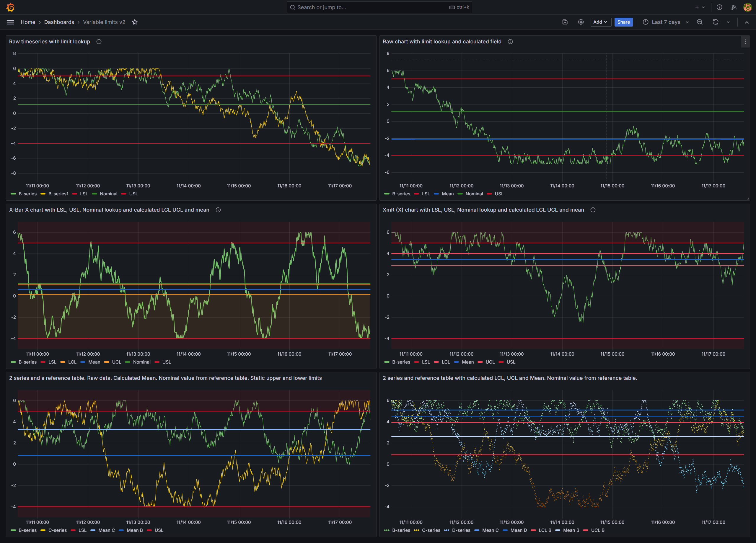The width and height of the screenshot is (756, 543).
Task: Open the panel menu on Raw chart panel
Action: (x=745, y=42)
